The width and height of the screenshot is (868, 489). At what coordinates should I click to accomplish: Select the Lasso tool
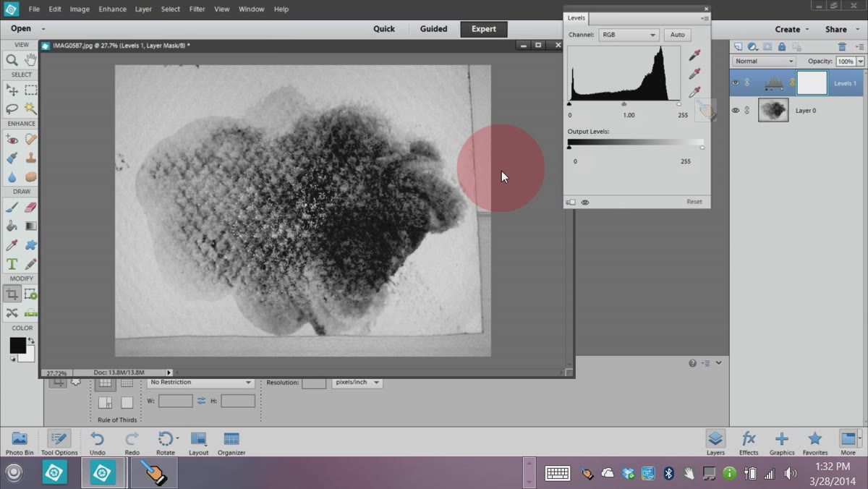(x=12, y=109)
